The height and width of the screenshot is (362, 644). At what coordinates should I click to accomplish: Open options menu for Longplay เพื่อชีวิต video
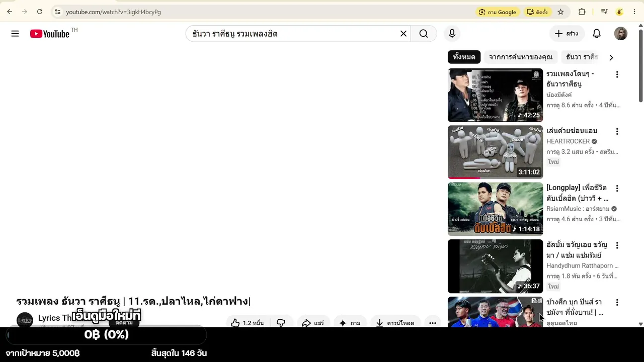[x=617, y=188]
